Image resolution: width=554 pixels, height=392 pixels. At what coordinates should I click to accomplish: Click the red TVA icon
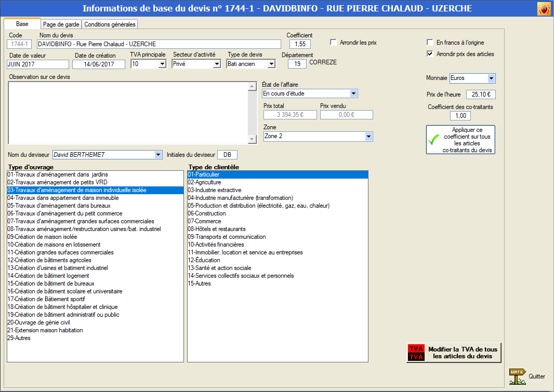(416, 353)
